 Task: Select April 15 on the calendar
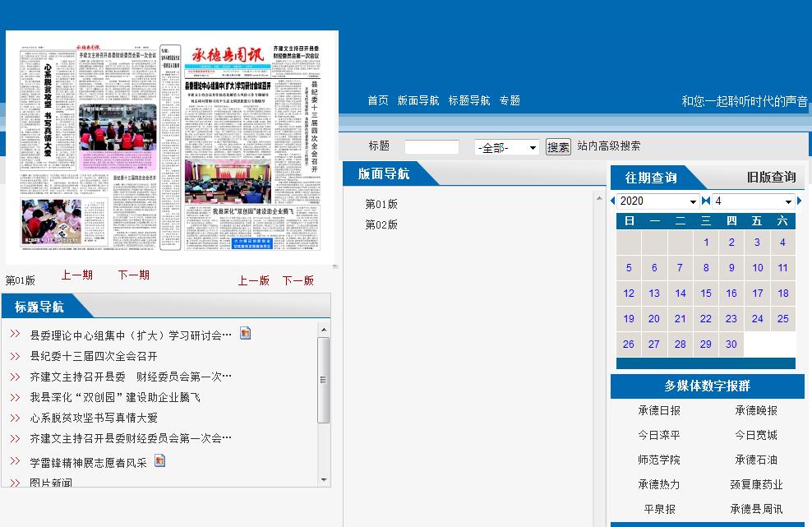(x=706, y=293)
